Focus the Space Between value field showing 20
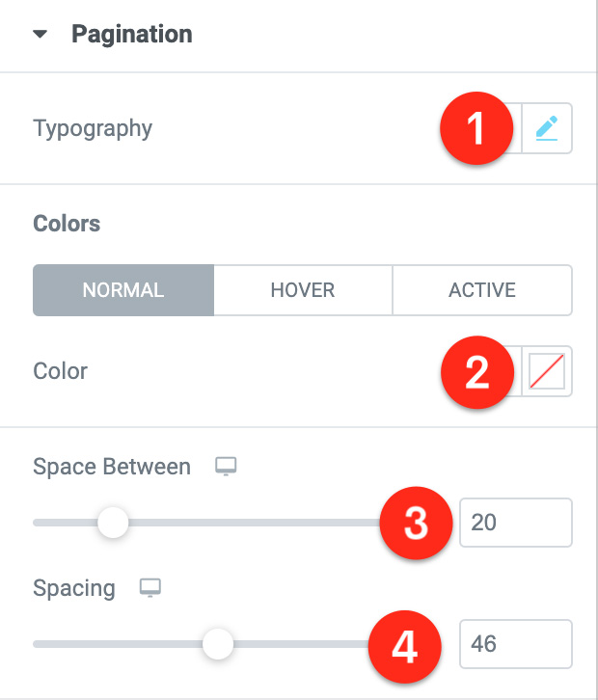 [516, 523]
